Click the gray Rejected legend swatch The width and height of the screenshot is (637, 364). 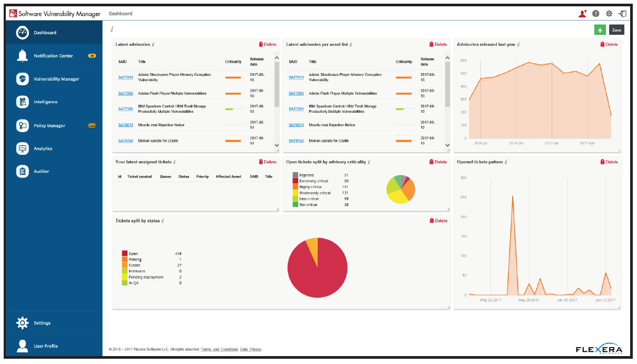tap(295, 175)
